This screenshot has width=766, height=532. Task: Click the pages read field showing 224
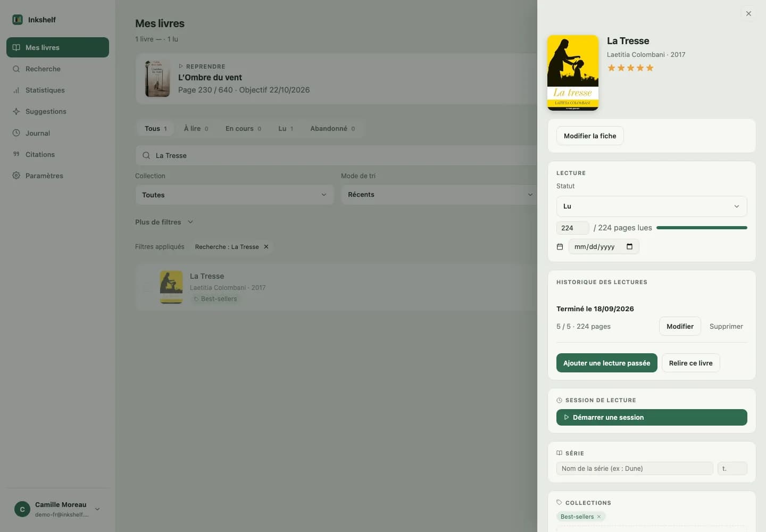coord(573,228)
